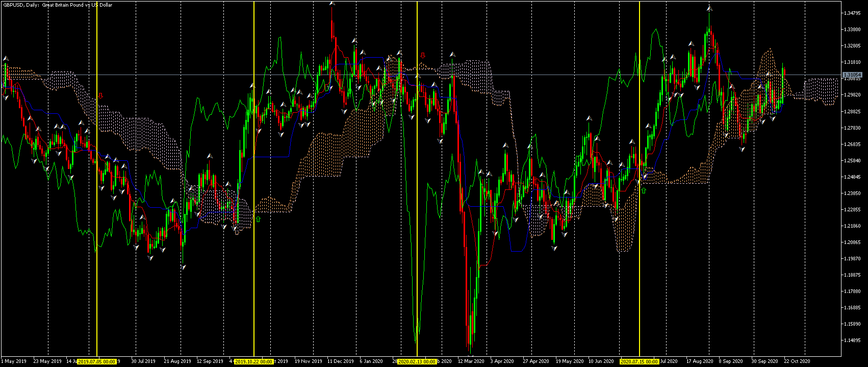Click the 1.29820 price scale label
Image resolution: width=868 pixels, height=367 pixels.
(x=852, y=95)
